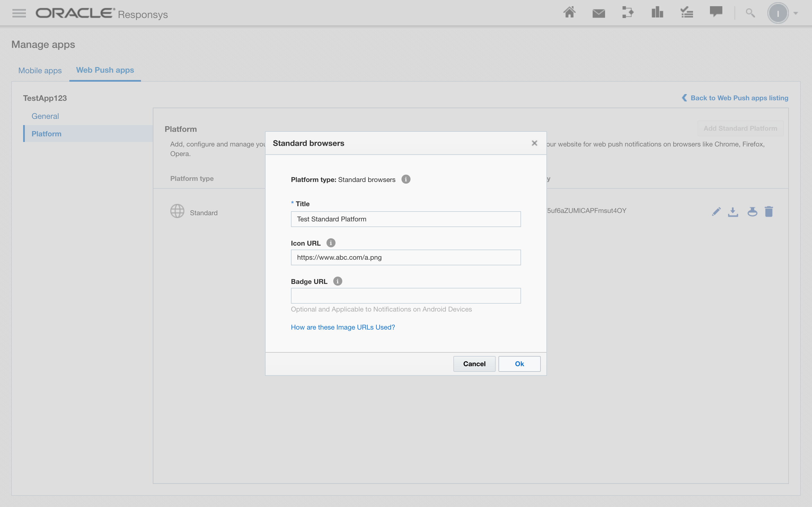Expand the user account dropdown arrow

tap(796, 14)
